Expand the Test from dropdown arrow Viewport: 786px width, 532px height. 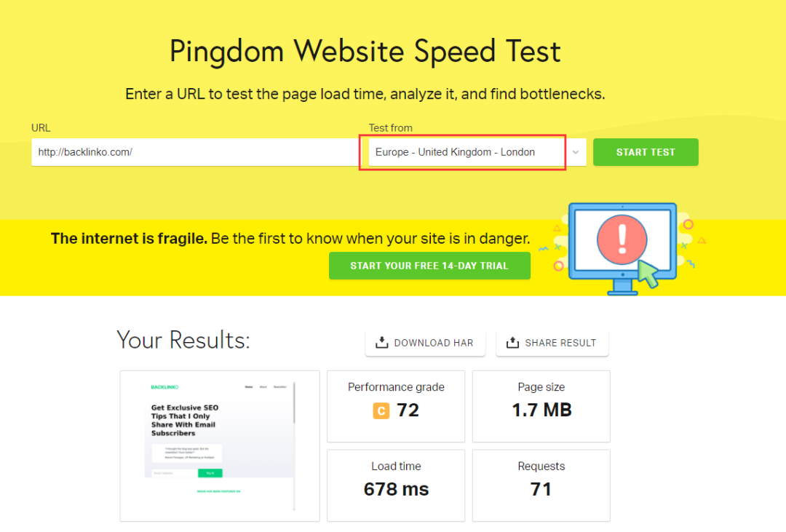click(x=576, y=152)
